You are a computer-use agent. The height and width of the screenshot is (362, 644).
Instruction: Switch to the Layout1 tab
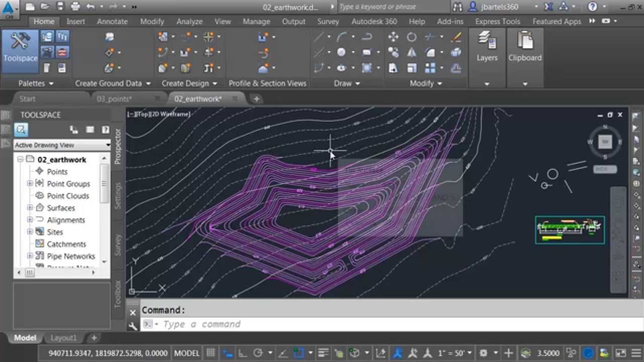pyautogui.click(x=64, y=338)
